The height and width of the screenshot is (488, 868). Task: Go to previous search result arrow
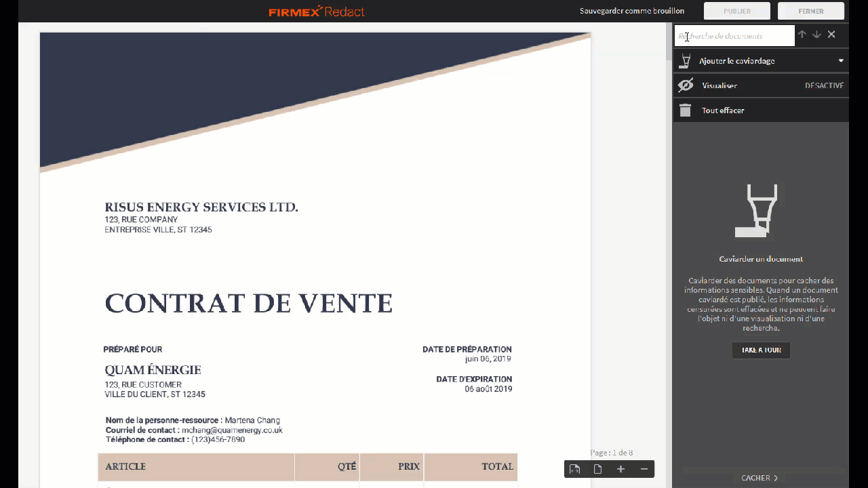(x=802, y=35)
